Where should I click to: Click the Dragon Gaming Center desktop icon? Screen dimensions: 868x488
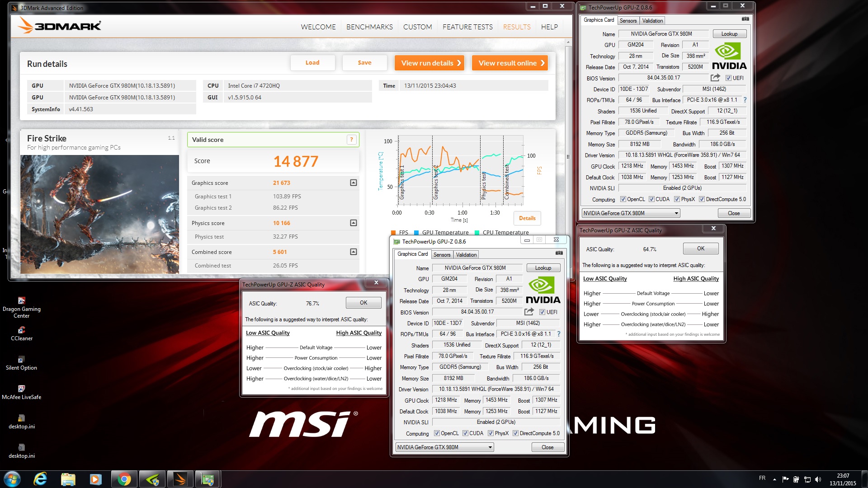[x=21, y=307]
